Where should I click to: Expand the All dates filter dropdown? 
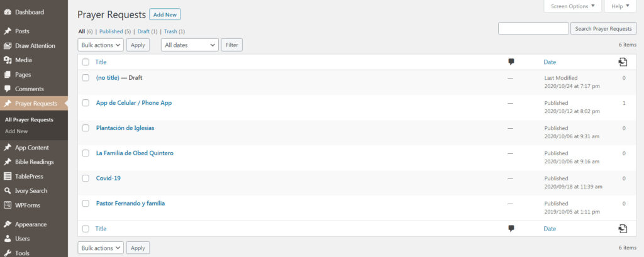[190, 45]
